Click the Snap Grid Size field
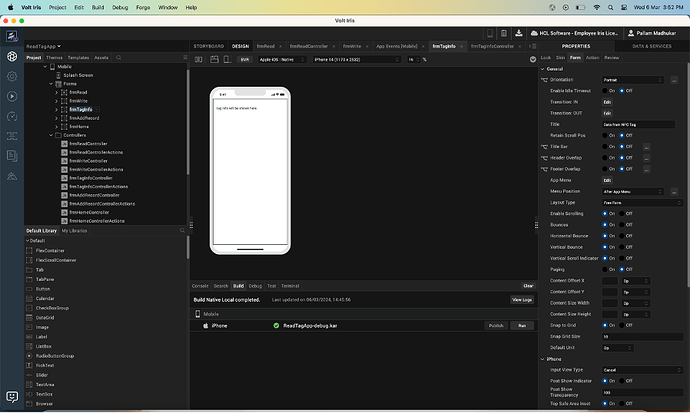 coord(642,337)
